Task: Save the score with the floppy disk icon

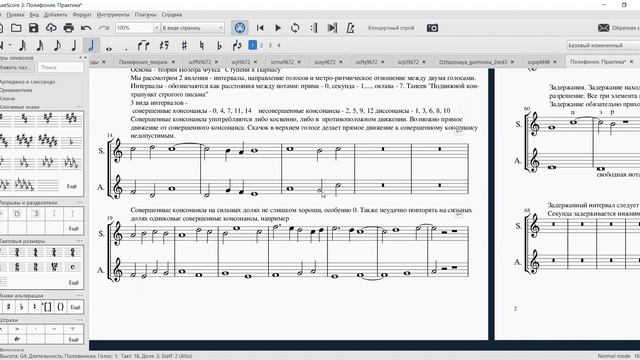Action: point(33,28)
